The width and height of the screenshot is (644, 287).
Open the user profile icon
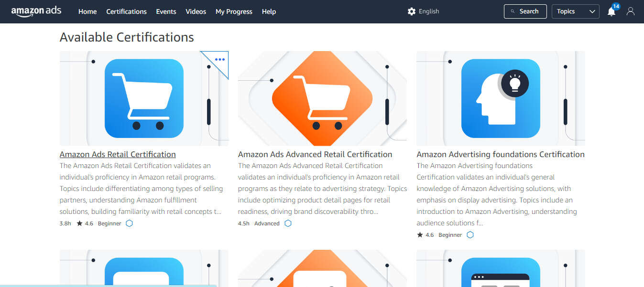click(x=631, y=11)
